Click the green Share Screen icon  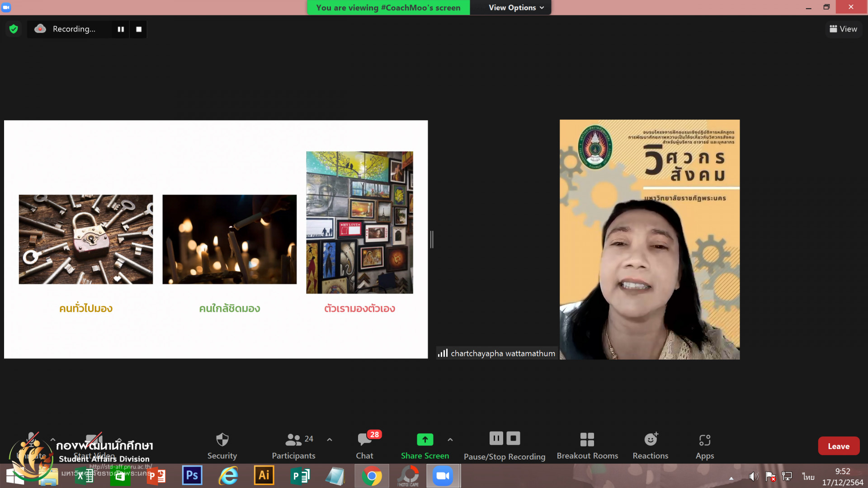(x=425, y=439)
